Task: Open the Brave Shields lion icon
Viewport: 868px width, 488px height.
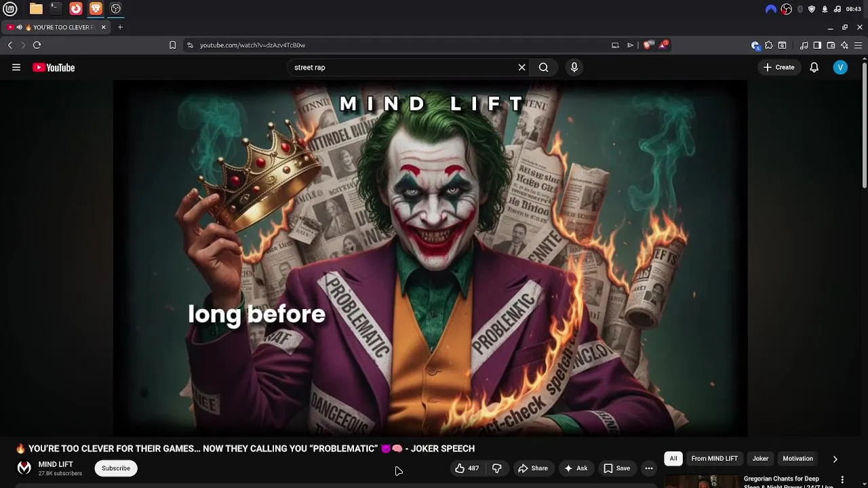Action: 648,45
